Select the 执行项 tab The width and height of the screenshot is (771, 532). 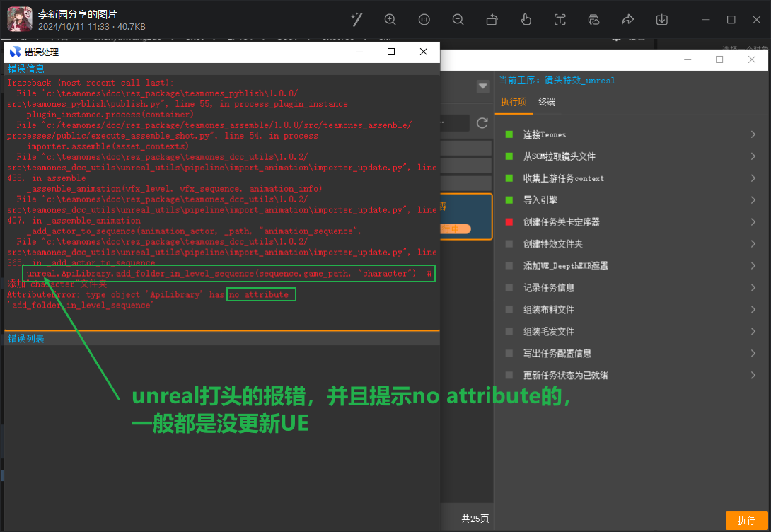pos(514,102)
